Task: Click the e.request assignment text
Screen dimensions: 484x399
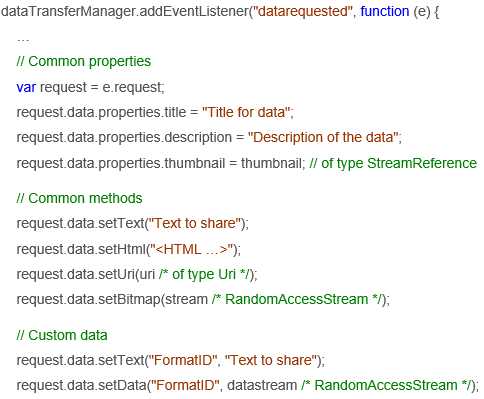Action: pos(133,87)
